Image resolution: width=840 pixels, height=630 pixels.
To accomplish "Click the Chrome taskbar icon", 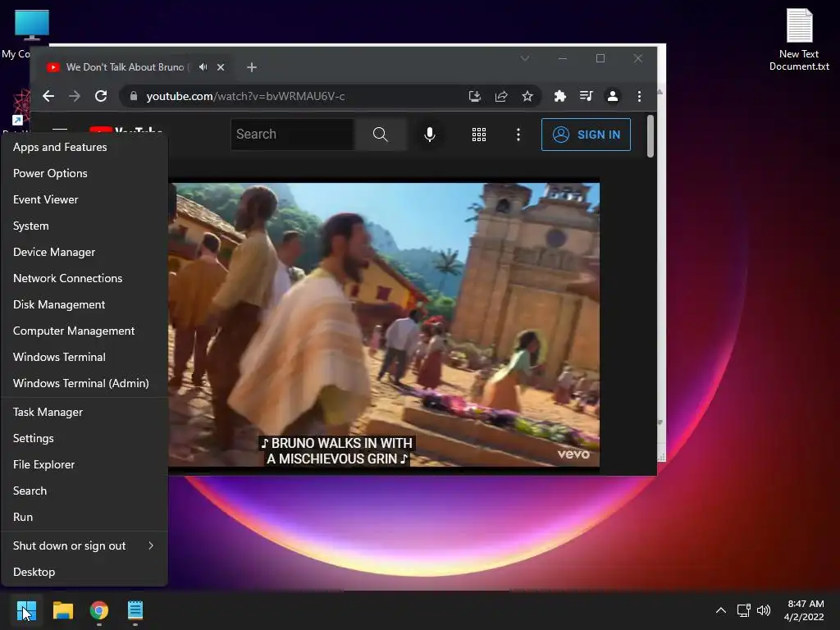I will click(99, 610).
